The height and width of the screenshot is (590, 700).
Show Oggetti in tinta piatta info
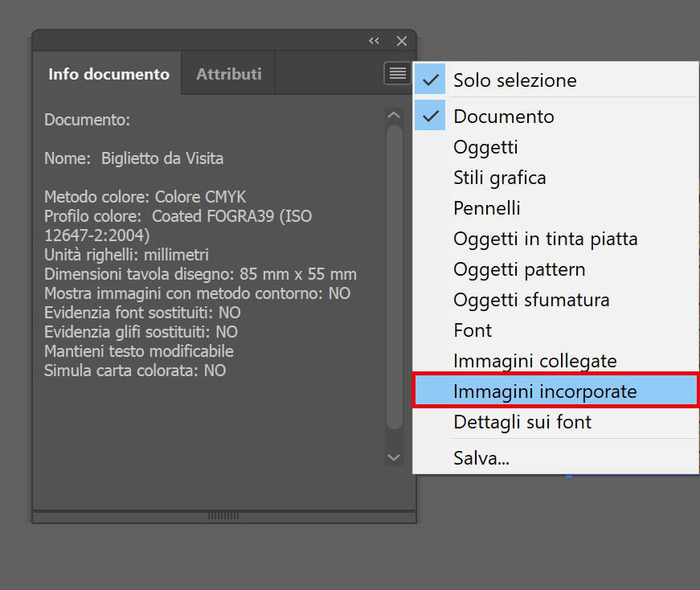point(545,239)
